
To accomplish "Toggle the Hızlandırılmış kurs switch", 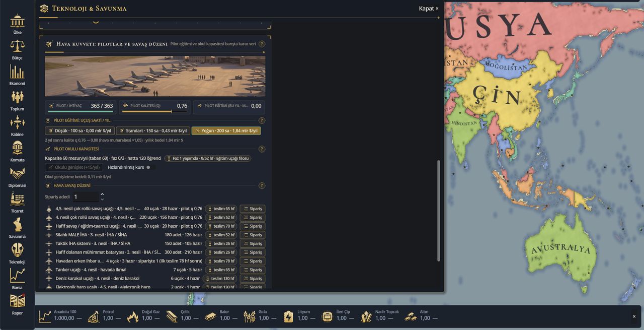I will 150,167.
